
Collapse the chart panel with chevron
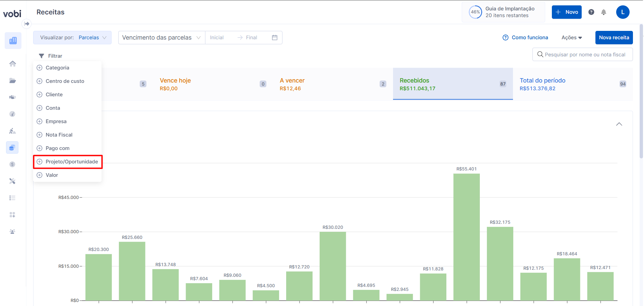619,124
